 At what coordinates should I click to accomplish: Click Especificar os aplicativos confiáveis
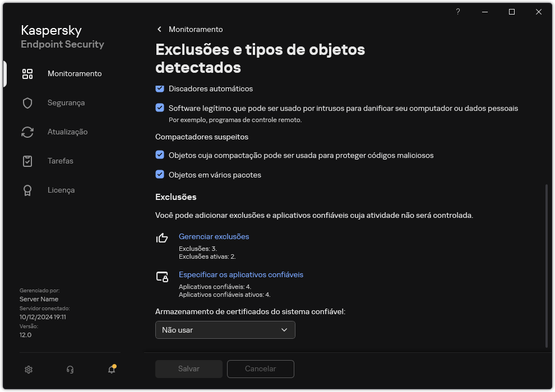[241, 274]
